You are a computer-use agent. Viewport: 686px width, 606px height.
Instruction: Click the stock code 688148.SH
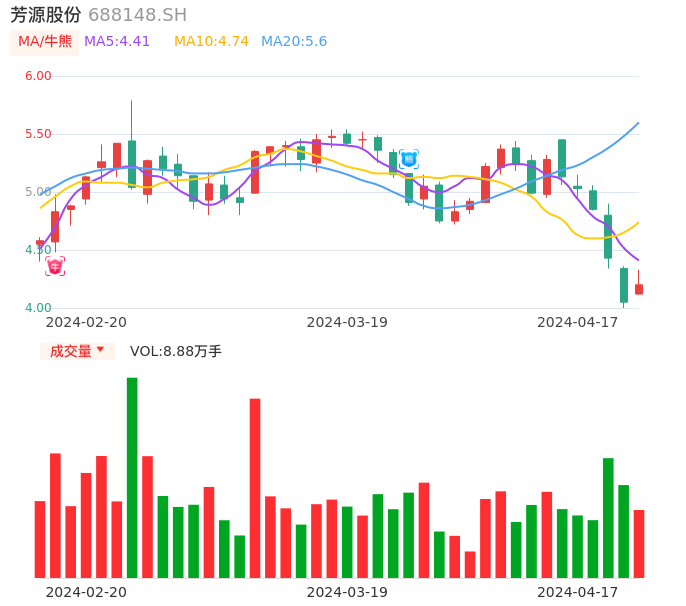[x=137, y=15]
